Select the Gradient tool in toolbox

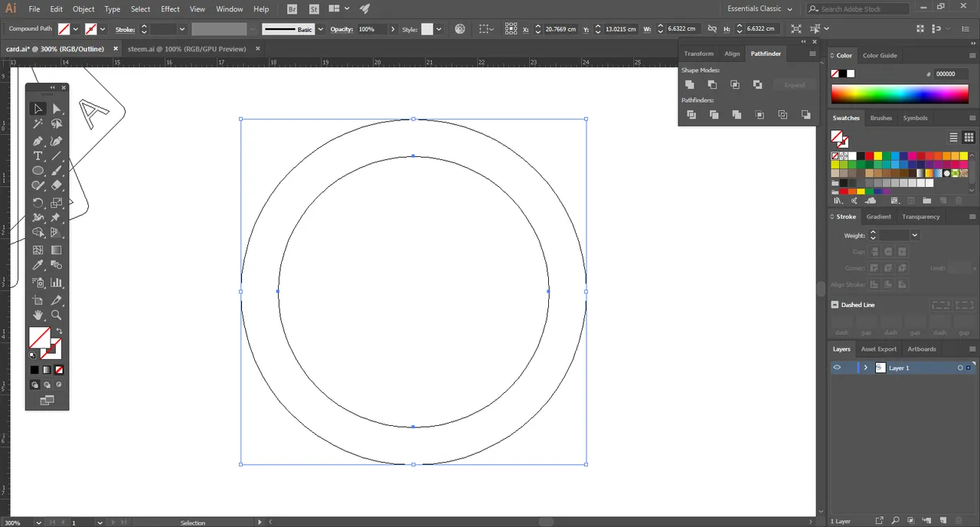click(x=57, y=250)
